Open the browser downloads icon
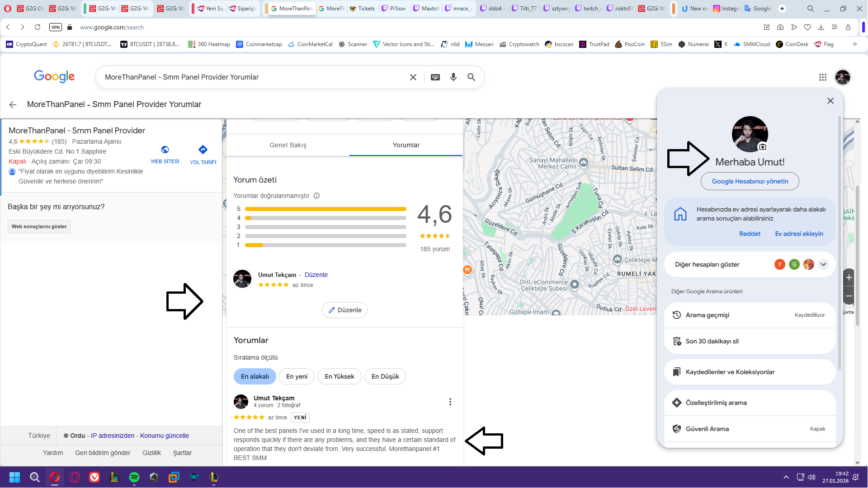This screenshot has width=868, height=488. 821,27
